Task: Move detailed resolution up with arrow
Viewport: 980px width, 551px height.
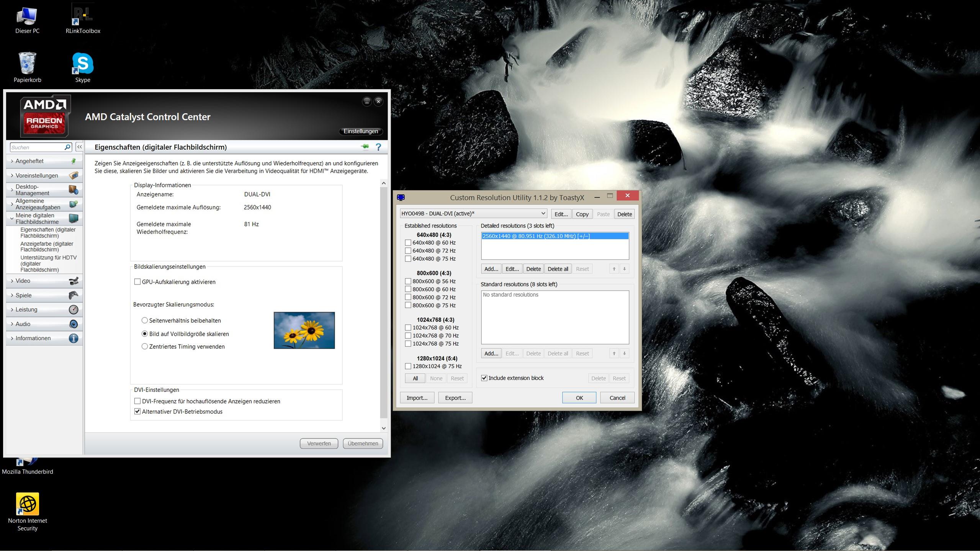Action: [614, 269]
